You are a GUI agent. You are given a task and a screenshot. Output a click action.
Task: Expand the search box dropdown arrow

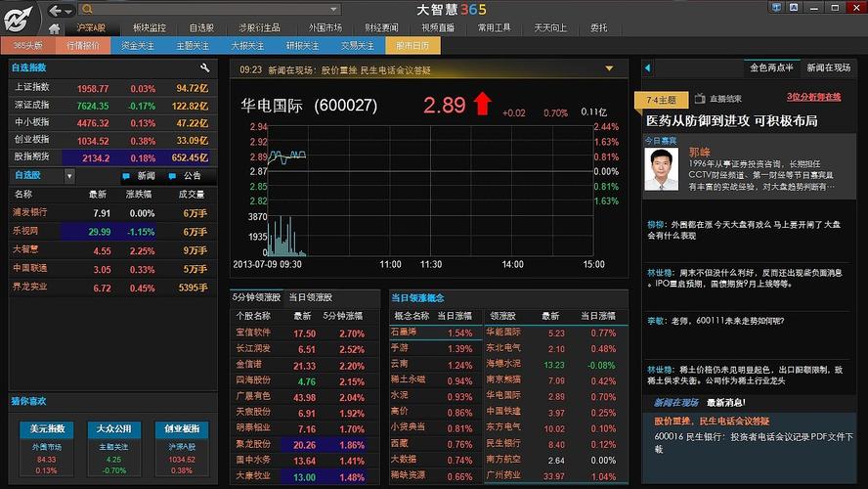pos(333,9)
